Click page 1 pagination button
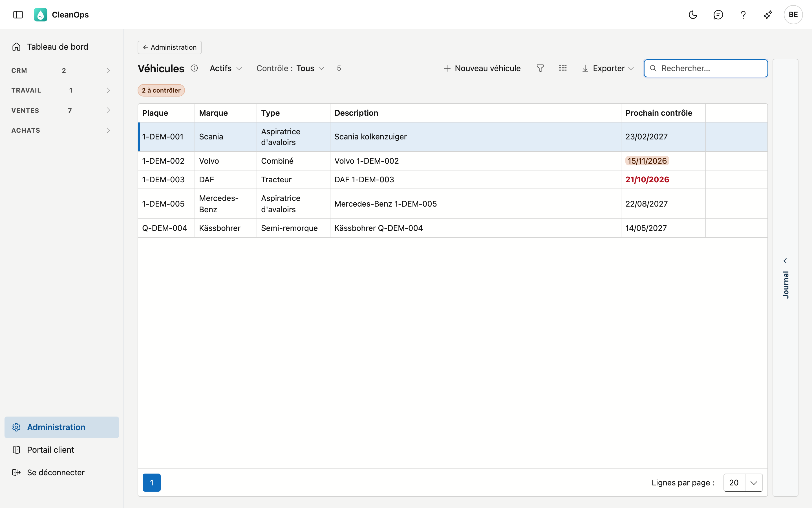The image size is (812, 508). coord(152,483)
